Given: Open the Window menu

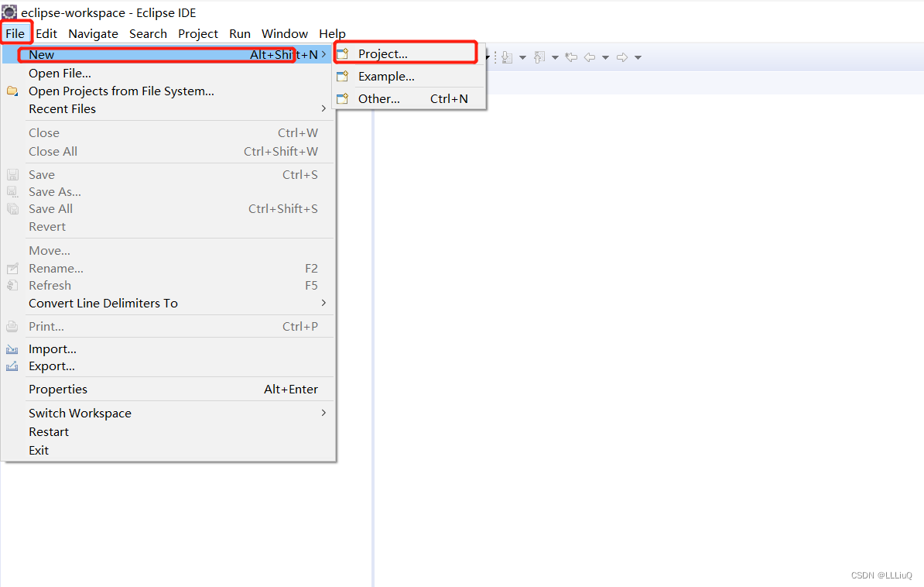Looking at the screenshot, I should (285, 33).
